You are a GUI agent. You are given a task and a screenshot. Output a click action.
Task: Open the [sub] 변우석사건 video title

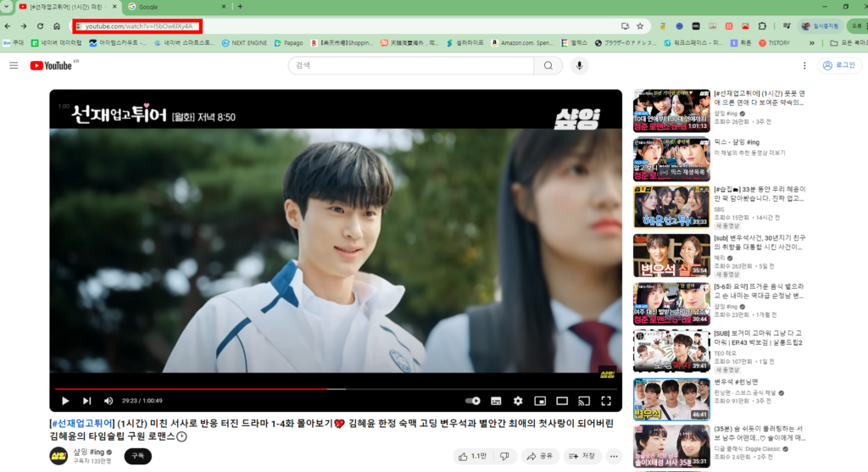(x=759, y=242)
